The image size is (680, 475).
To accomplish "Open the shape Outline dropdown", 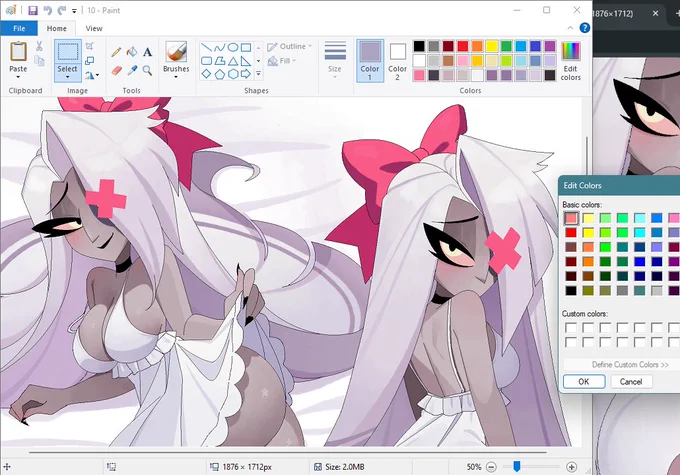I will [290, 46].
